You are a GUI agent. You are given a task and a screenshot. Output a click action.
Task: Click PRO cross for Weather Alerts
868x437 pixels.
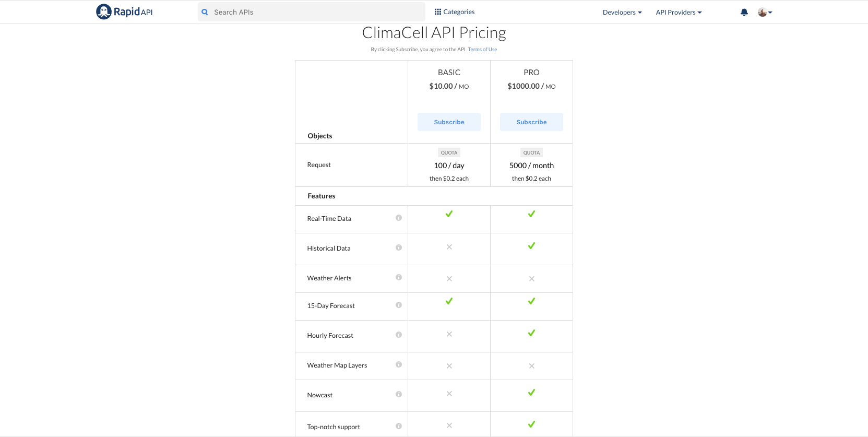tap(531, 279)
